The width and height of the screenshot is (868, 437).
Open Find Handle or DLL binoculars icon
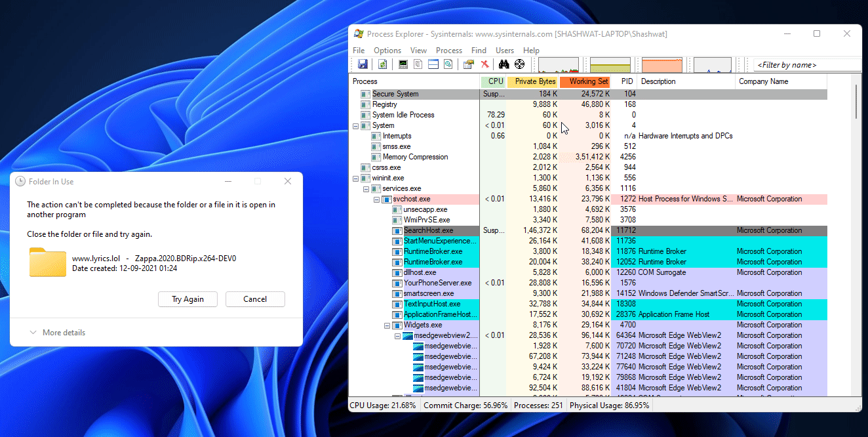click(503, 64)
